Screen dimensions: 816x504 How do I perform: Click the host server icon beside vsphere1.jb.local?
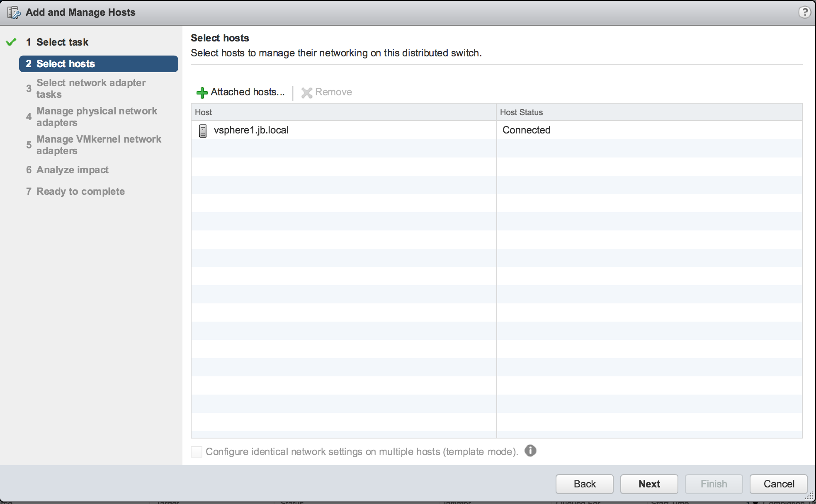click(203, 131)
